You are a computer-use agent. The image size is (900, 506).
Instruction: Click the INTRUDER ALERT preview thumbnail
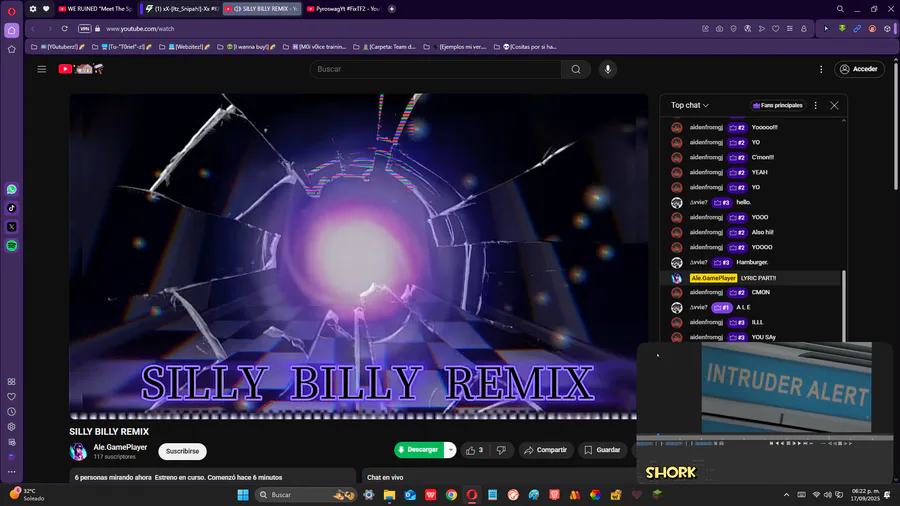(x=786, y=387)
